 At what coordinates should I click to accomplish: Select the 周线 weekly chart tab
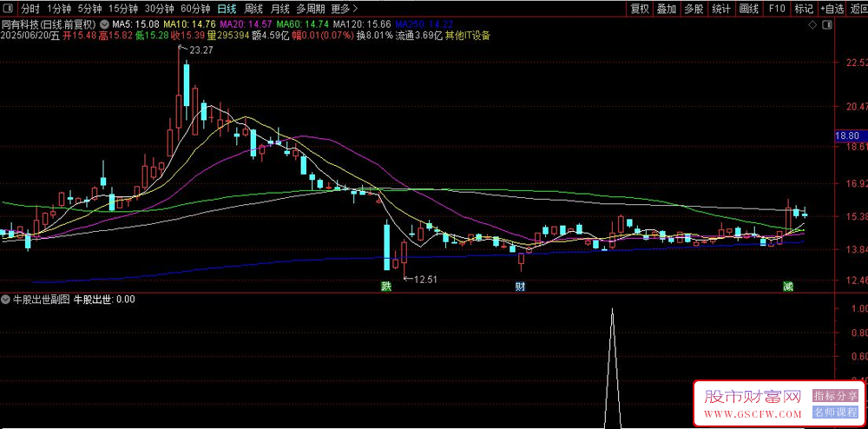[253, 9]
